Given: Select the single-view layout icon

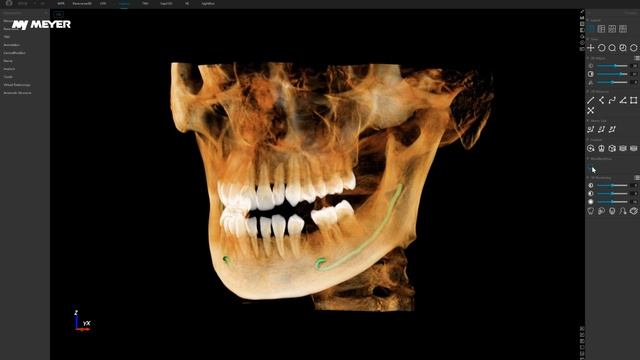Looking at the screenshot, I should pos(591,29).
